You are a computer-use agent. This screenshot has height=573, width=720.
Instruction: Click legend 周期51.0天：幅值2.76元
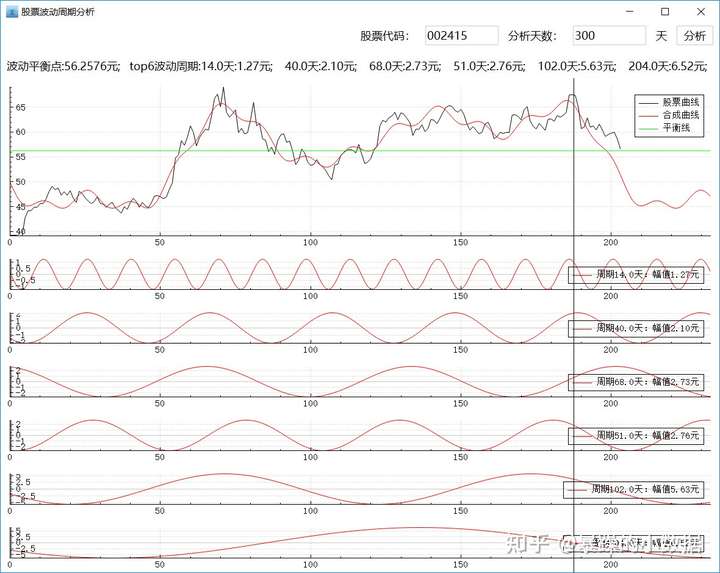(636, 436)
